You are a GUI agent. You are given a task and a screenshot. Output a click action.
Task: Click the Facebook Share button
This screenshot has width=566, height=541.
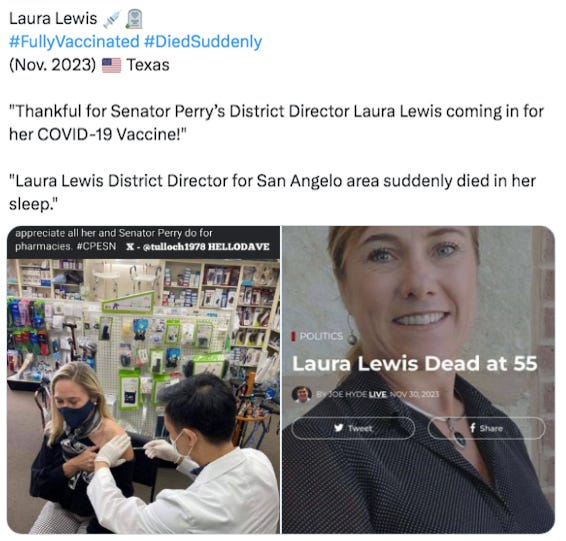[486, 428]
